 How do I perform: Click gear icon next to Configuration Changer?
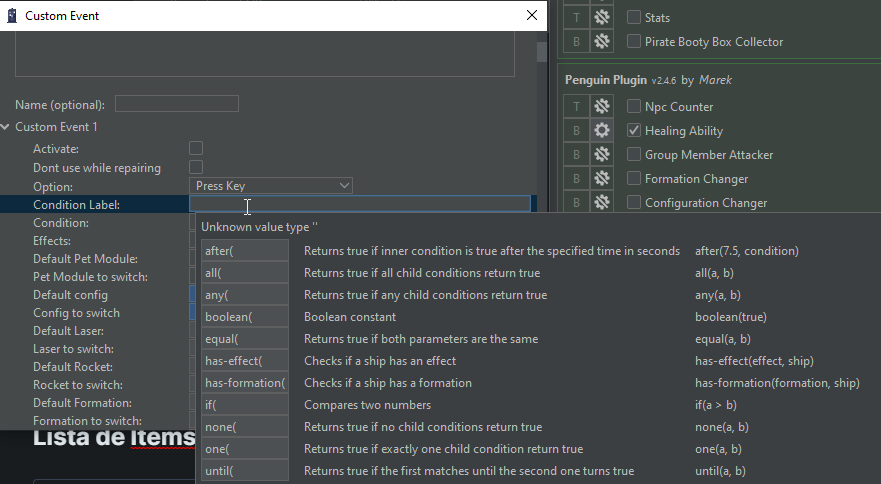601,203
